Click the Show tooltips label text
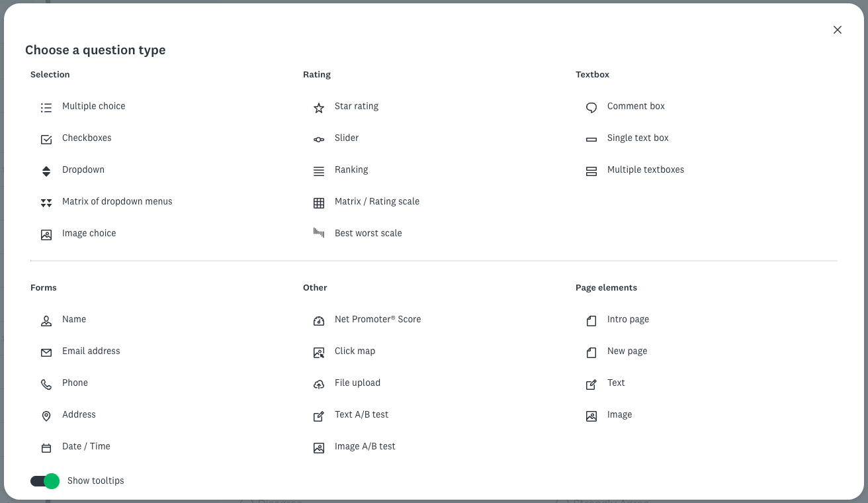Image resolution: width=868 pixels, height=503 pixels. point(96,480)
